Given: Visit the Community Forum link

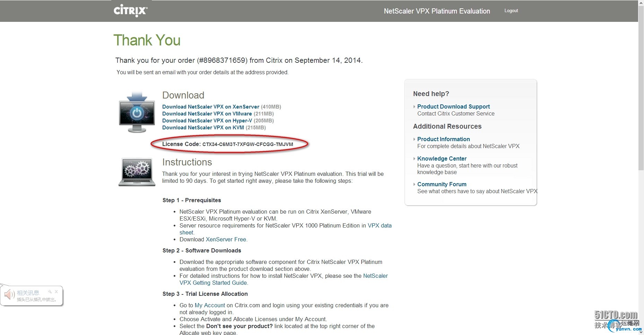Looking at the screenshot, I should [x=442, y=184].
